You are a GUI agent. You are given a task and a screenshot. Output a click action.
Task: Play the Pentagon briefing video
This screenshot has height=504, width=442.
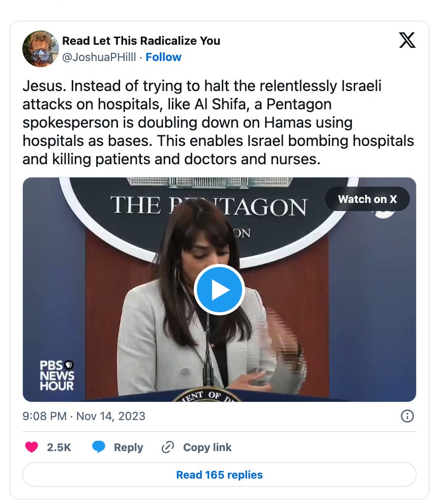click(x=219, y=289)
